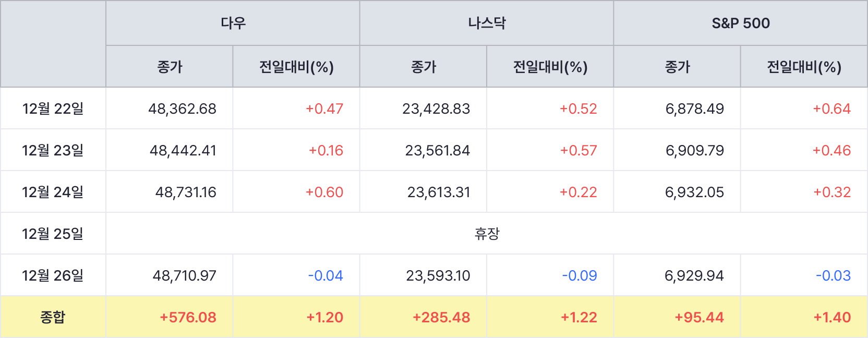The image size is (868, 338).
Task: Click S&P 500 closing value 6,932.05
Action: [694, 192]
